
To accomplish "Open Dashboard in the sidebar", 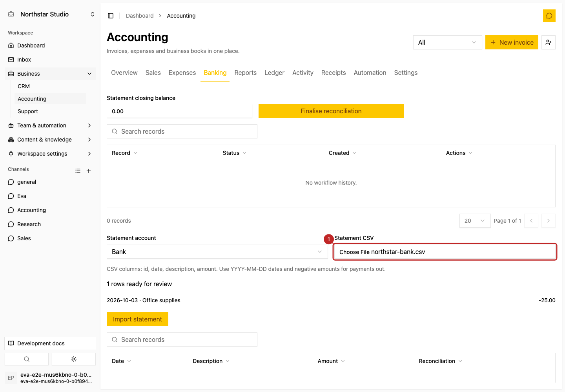I will [x=50, y=45].
